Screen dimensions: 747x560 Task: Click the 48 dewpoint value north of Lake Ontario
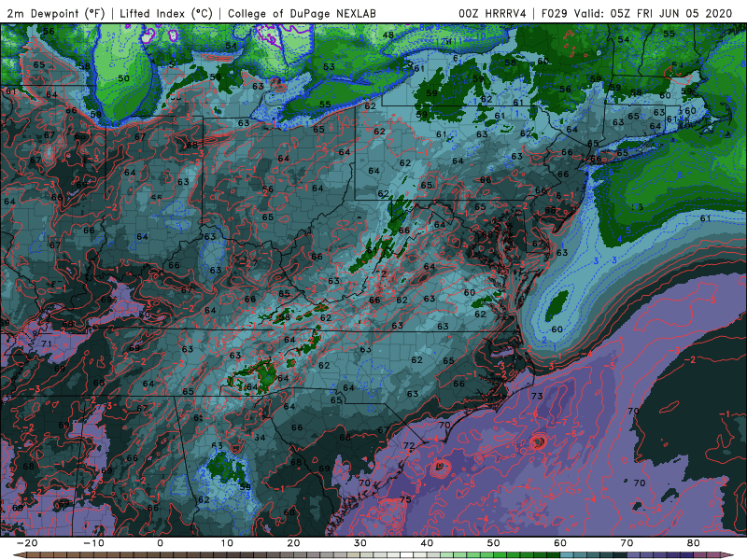pos(388,35)
